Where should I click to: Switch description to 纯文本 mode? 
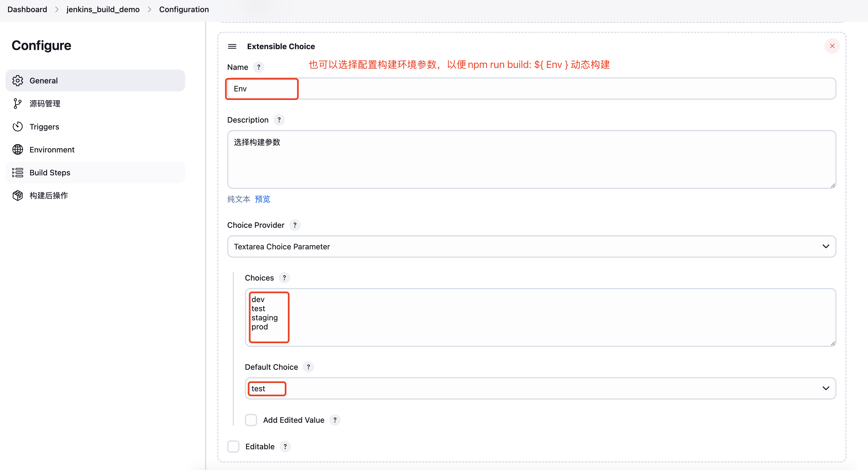coord(239,199)
